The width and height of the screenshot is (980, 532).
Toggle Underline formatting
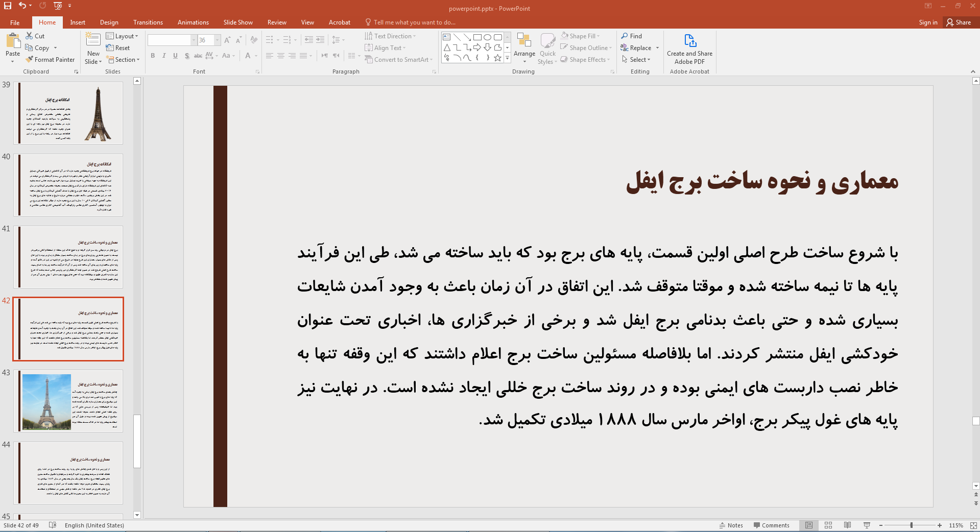tap(175, 56)
